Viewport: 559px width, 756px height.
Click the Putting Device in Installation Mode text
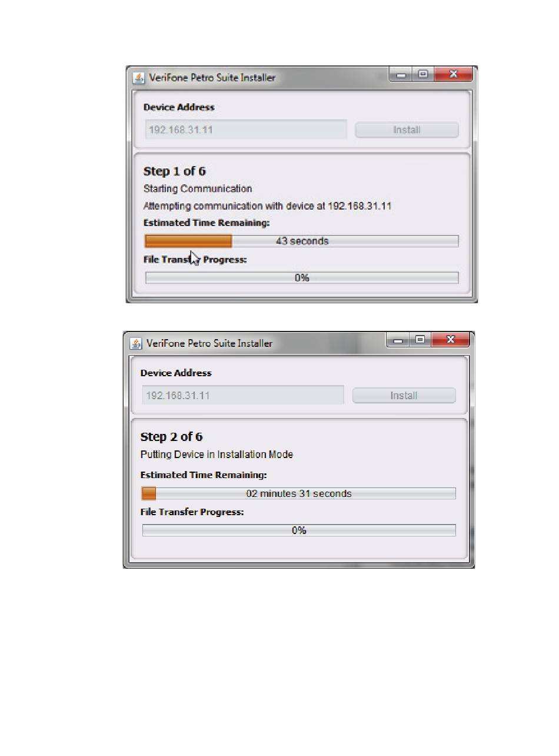coord(217,455)
